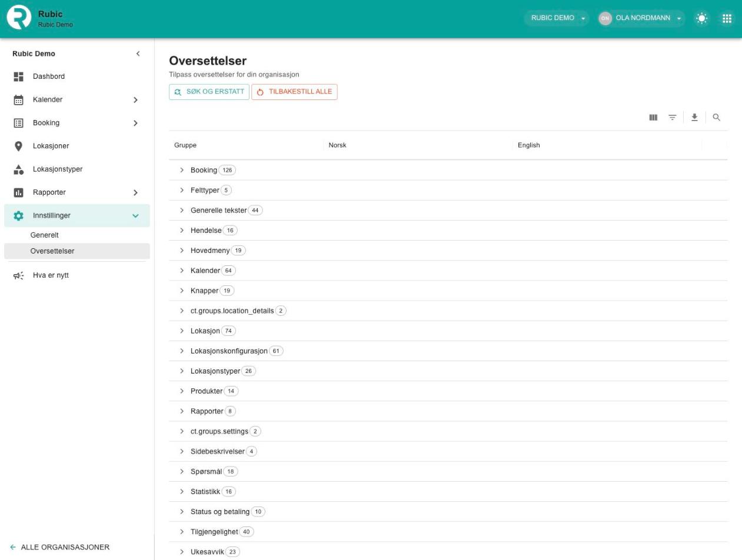Click the ct.groups.location_details group label
742x560 pixels.
[x=232, y=311]
